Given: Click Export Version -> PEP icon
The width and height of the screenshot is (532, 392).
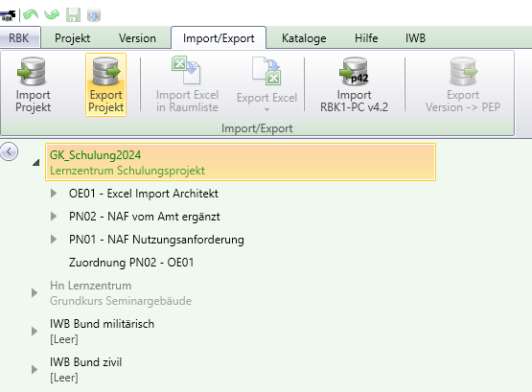Looking at the screenshot, I should point(463,72).
